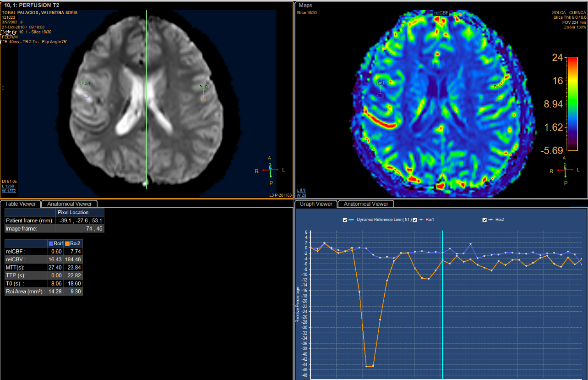Click the blue Roi1 color square in table

51,243
